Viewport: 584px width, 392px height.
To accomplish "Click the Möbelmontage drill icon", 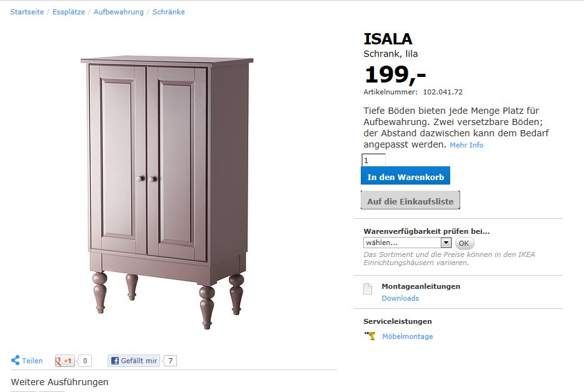I will (x=370, y=336).
